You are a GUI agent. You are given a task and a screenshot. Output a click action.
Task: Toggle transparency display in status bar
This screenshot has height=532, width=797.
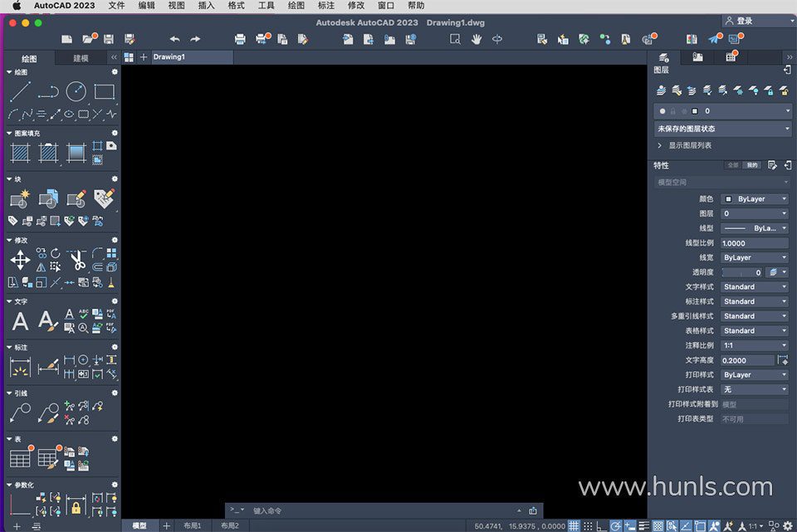pos(658,526)
